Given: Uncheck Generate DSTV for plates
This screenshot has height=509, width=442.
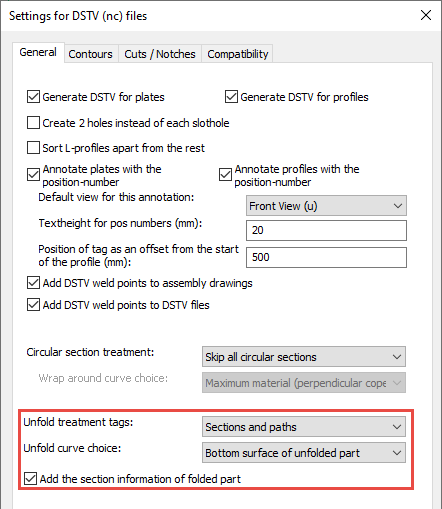Looking at the screenshot, I should tap(33, 97).
